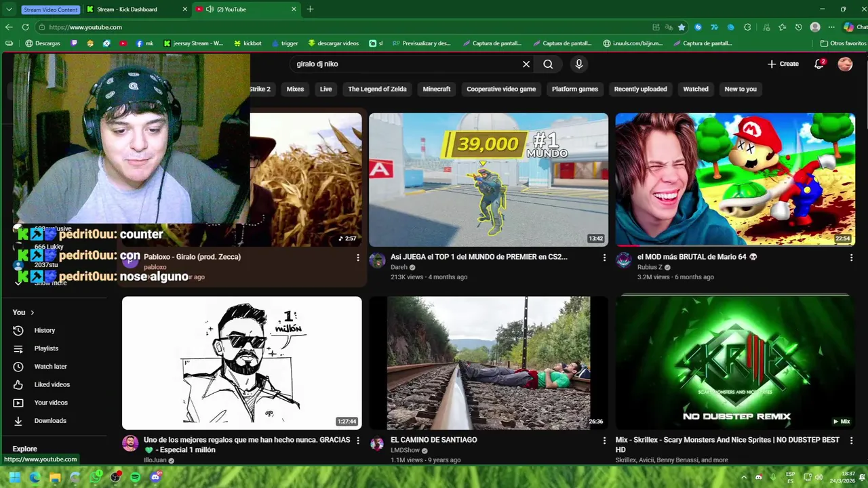Open Descargas bookmarks folder
Viewport: 868px width, 488px height.
(x=43, y=43)
